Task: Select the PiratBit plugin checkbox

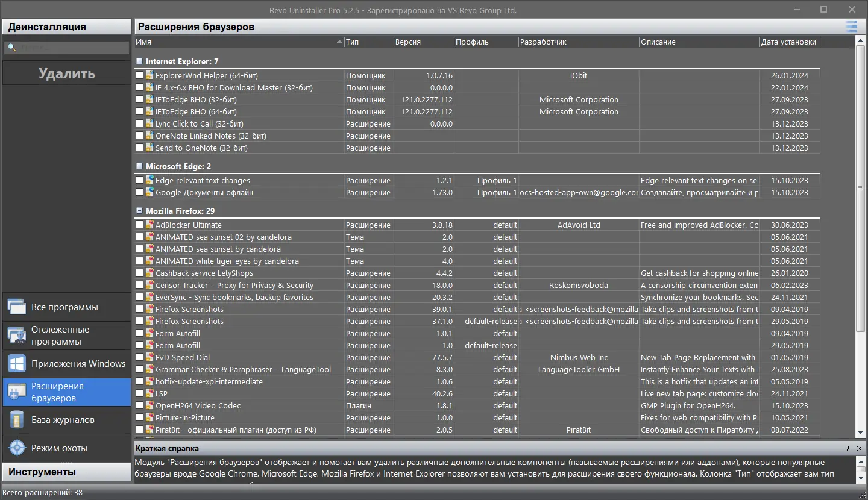Action: (140, 430)
